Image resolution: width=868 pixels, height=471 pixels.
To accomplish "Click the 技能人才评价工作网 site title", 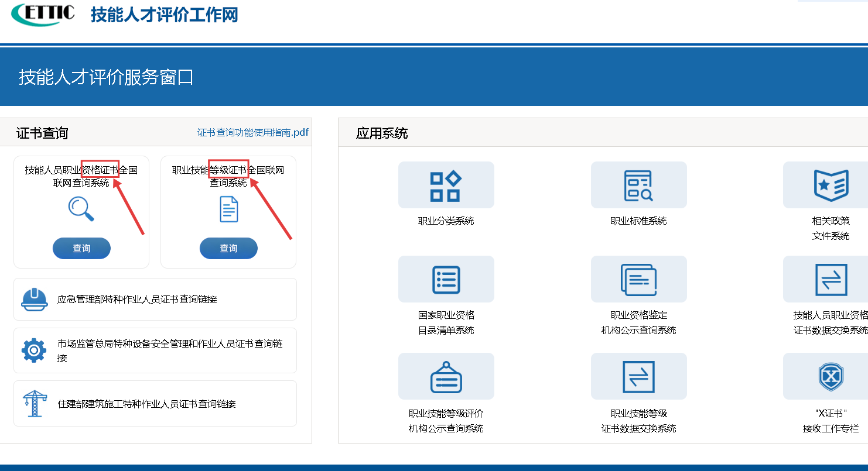I will (x=165, y=15).
